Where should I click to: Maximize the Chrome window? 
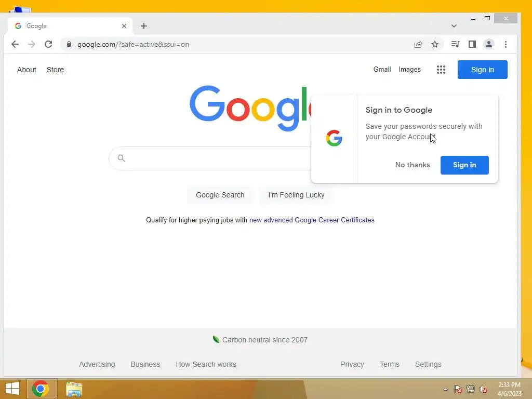pyautogui.click(x=487, y=18)
